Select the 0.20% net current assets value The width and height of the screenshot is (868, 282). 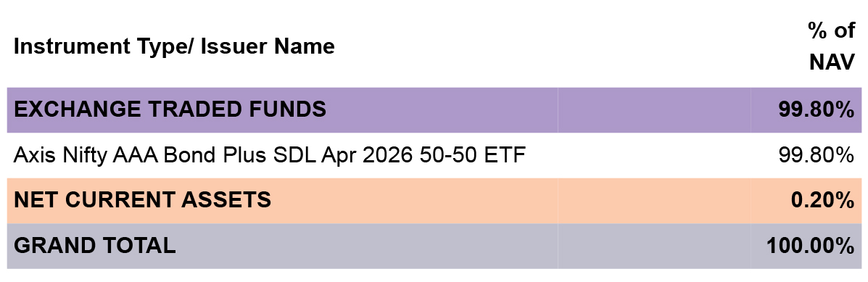tap(822, 201)
